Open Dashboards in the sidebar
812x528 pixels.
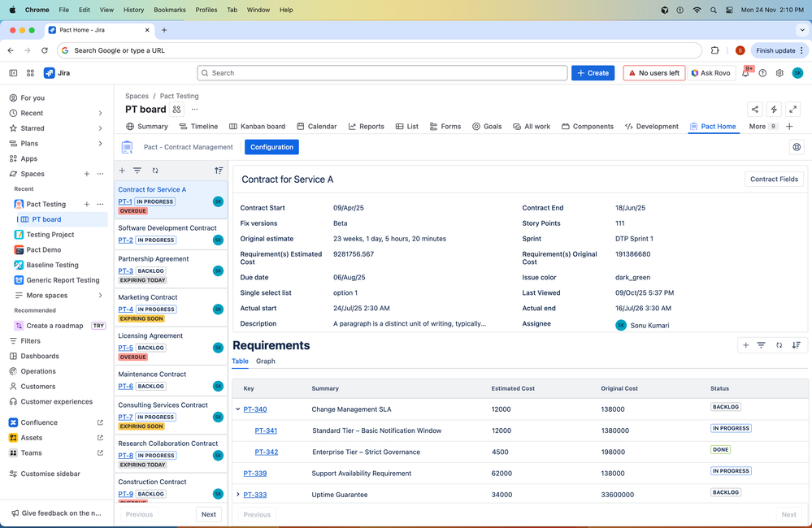click(x=40, y=356)
